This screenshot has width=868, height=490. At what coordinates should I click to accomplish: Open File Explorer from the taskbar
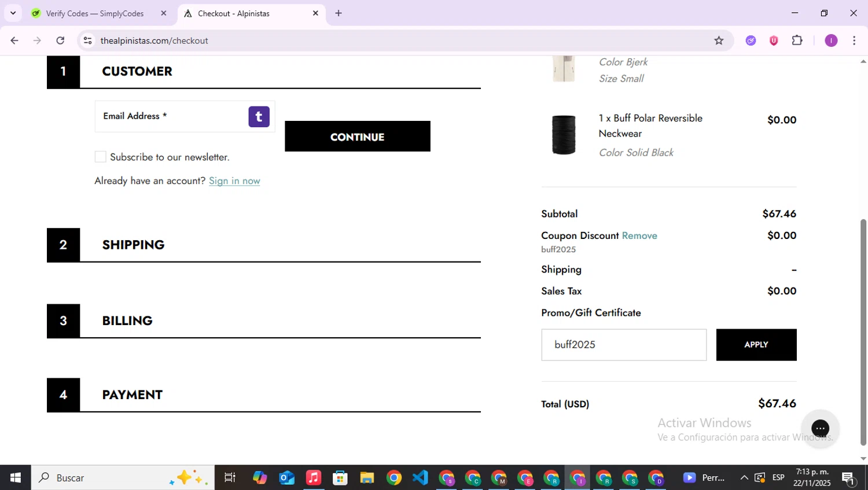coord(367,478)
